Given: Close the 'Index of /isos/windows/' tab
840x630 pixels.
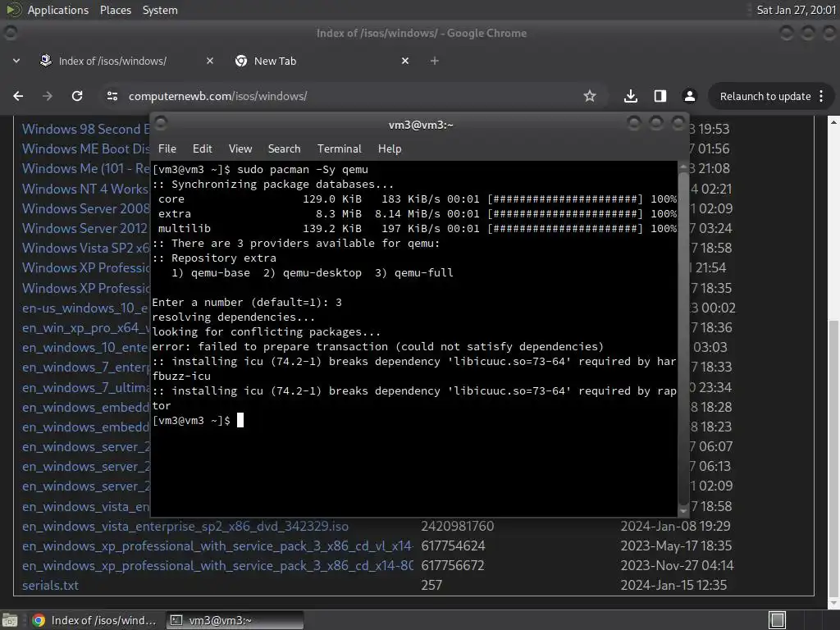Looking at the screenshot, I should [210, 61].
